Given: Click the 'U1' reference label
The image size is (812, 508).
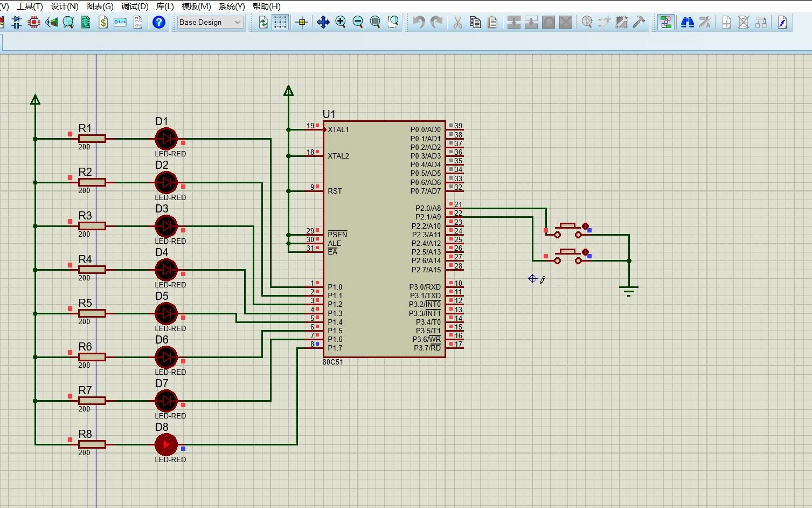Looking at the screenshot, I should click(x=329, y=114).
